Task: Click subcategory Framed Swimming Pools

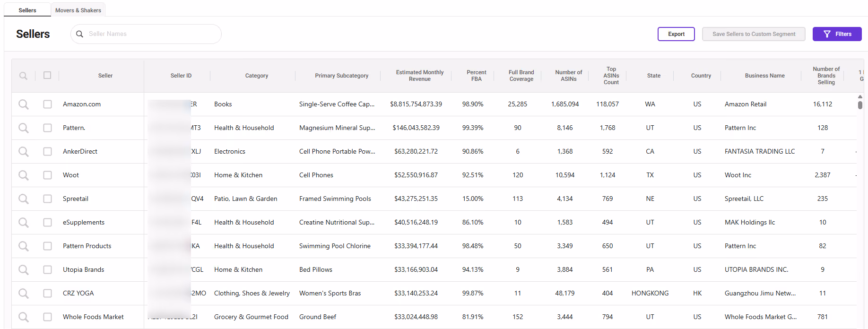Action: pos(335,199)
